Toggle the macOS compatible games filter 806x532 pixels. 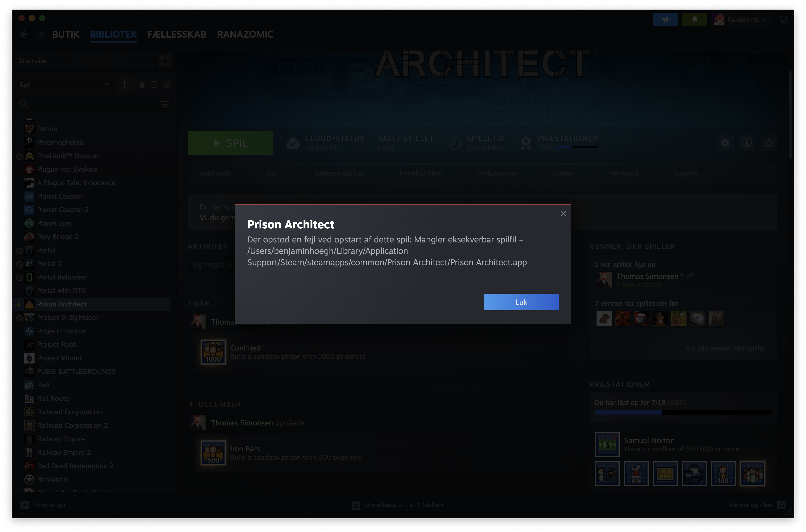(142, 85)
